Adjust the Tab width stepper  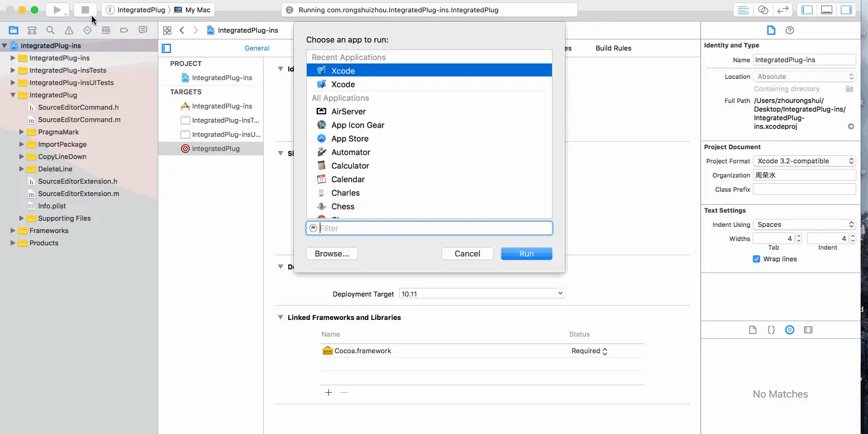click(799, 239)
